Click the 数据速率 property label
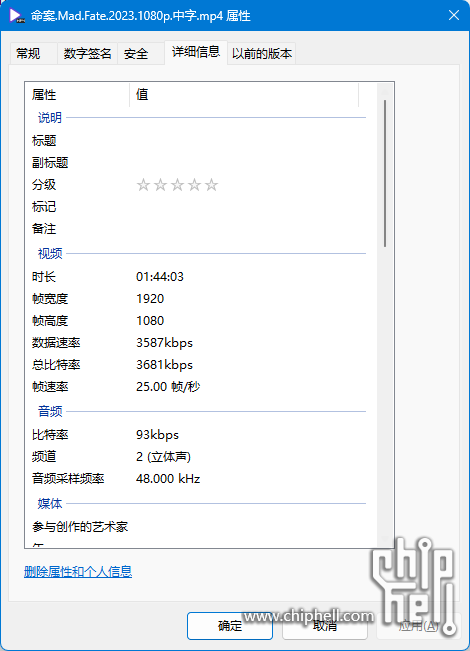470x651 pixels. click(56, 343)
